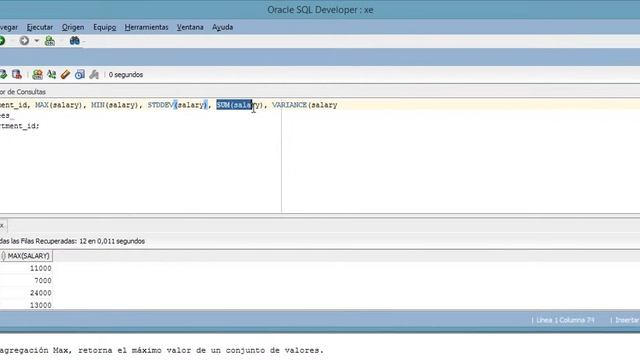
Task: Open the Equipo menu
Action: [104, 27]
